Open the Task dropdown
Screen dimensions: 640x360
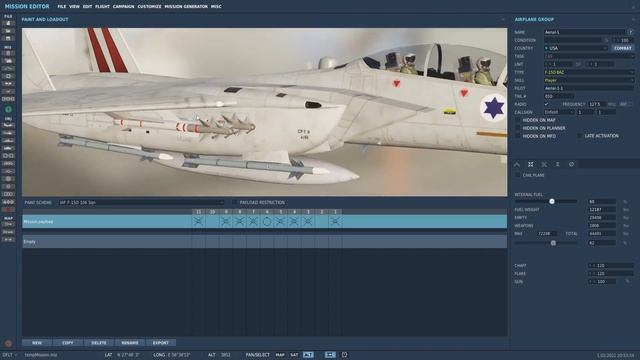(589, 56)
